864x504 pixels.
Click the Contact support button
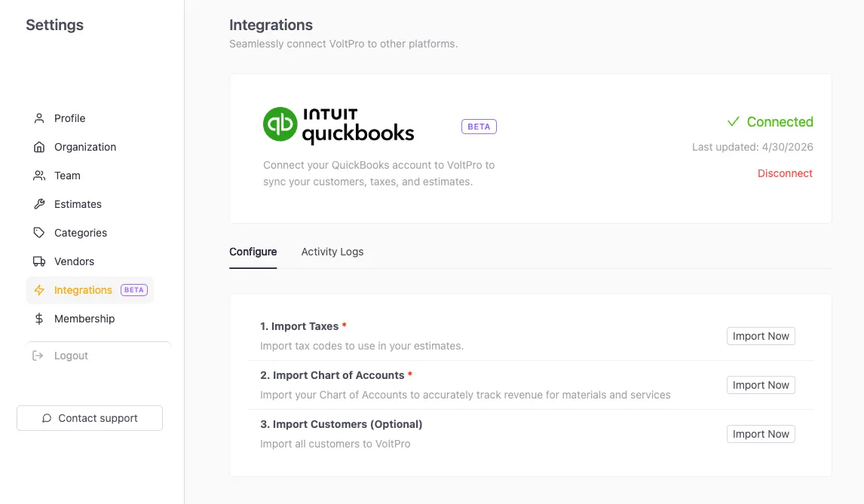[x=90, y=418]
